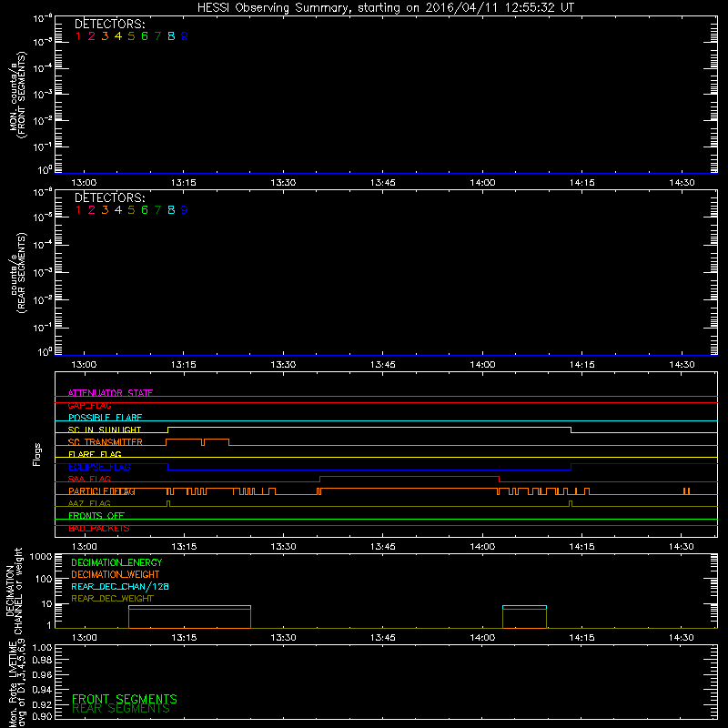Click the vertical Flags axis title
The height and width of the screenshot is (728, 728).
point(37,454)
